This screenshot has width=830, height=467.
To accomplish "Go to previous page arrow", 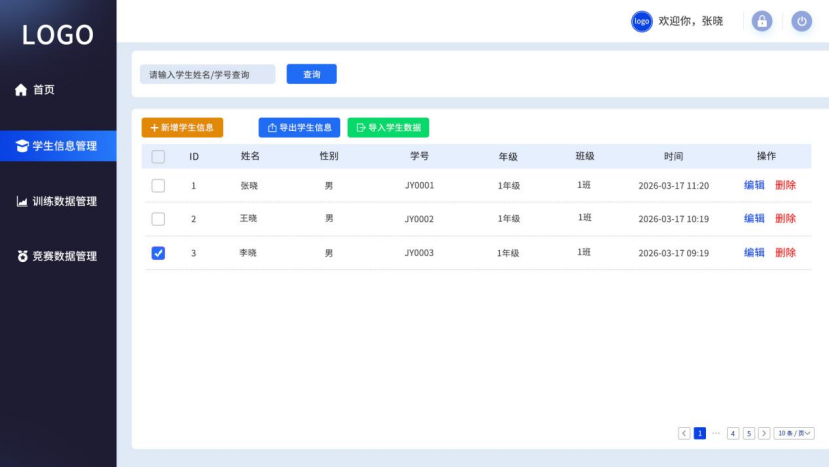I will point(684,433).
